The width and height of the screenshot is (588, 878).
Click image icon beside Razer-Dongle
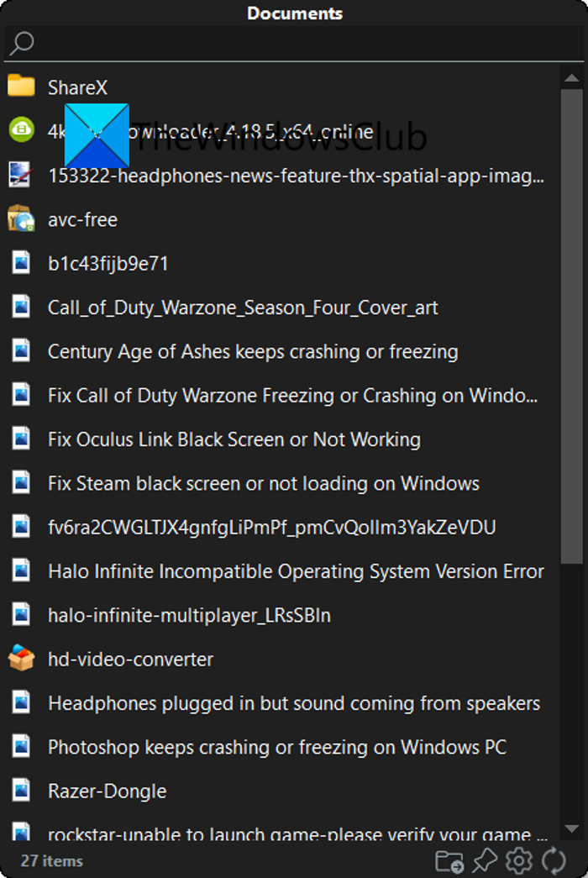[21, 790]
